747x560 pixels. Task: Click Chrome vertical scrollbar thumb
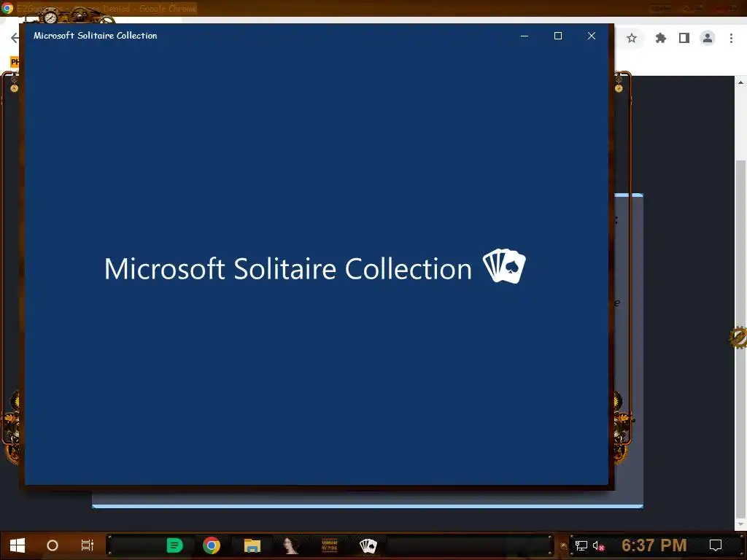pos(741,338)
